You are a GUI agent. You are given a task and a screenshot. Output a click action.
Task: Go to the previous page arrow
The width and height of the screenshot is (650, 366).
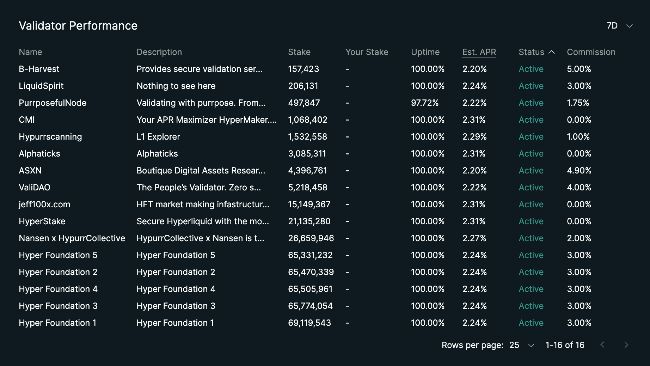[603, 345]
